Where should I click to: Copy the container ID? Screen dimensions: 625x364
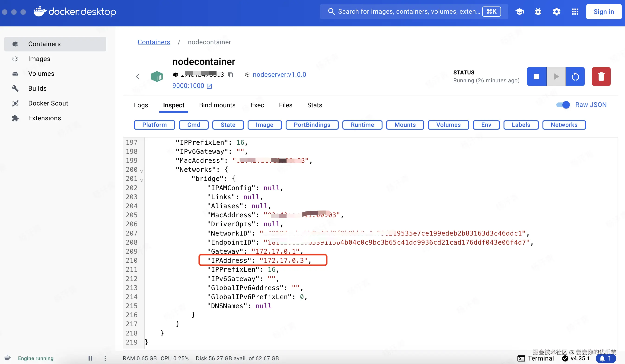tap(231, 75)
